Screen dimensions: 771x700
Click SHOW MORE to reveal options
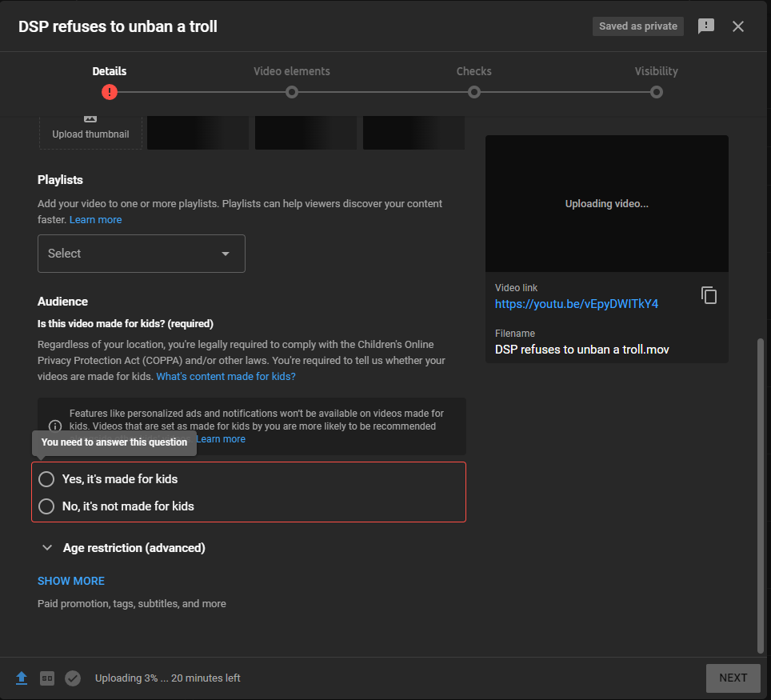(x=71, y=581)
